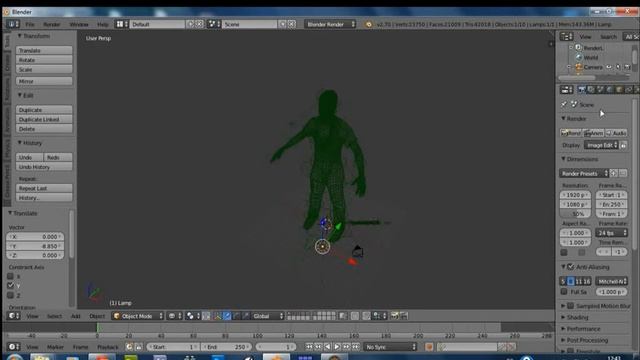The image size is (640, 360).
Task: Expand the Performance section
Action: (580, 329)
